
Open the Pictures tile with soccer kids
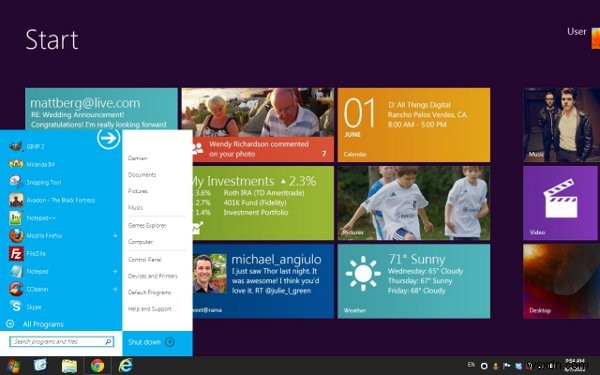click(414, 203)
